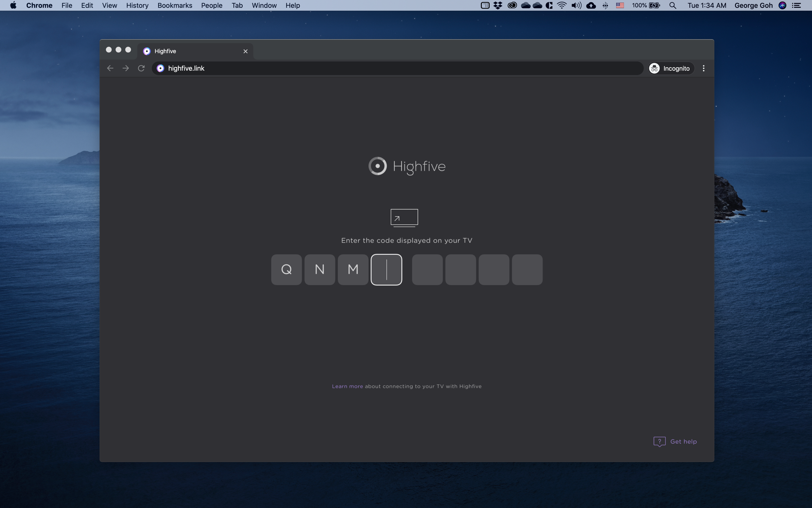The height and width of the screenshot is (508, 812).
Task: Open Notification Center list icon
Action: (796, 5)
